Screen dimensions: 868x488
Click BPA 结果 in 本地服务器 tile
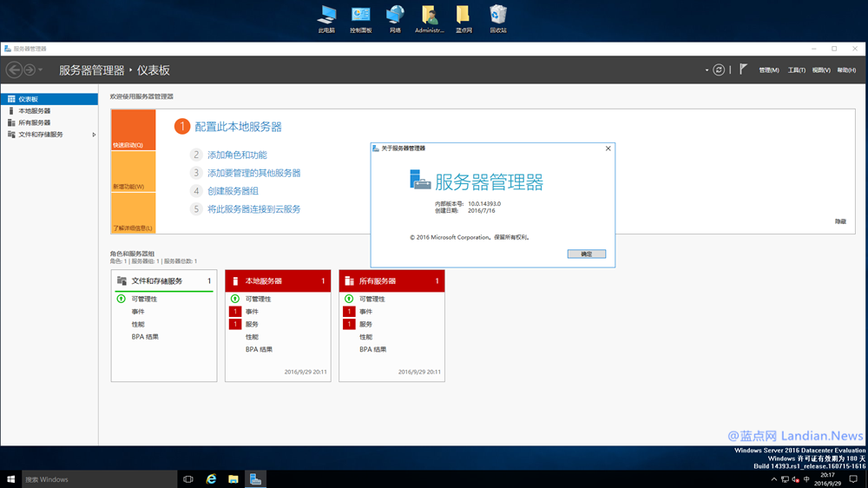(x=259, y=350)
